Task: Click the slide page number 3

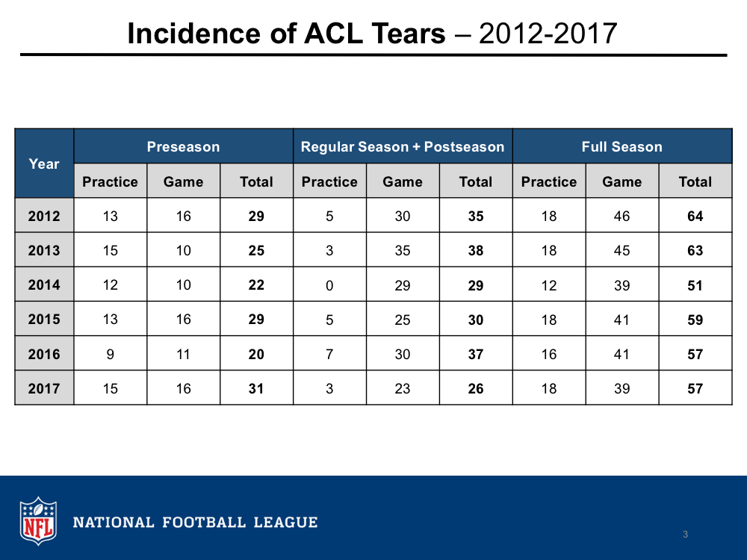Action: click(685, 534)
